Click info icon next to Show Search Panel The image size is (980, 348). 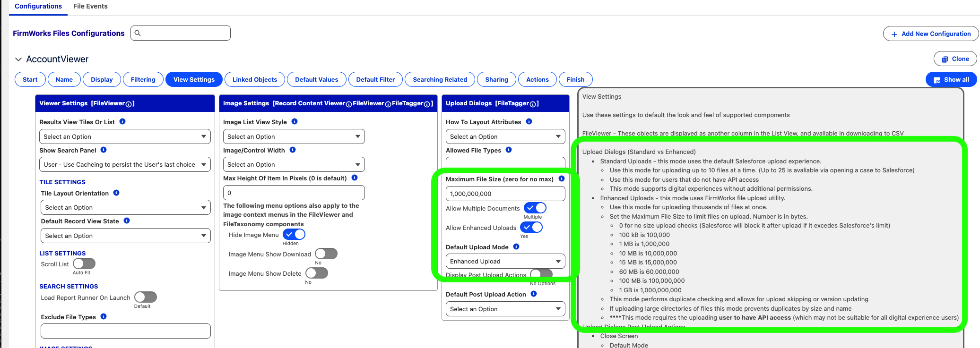[x=104, y=150]
